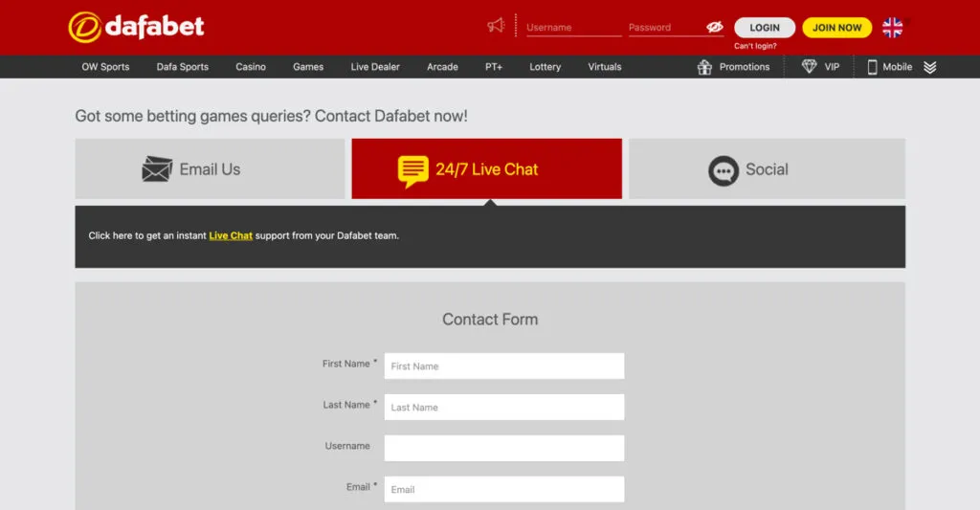This screenshot has width=980, height=510.
Task: Click the Contact Form heading
Action: (490, 320)
